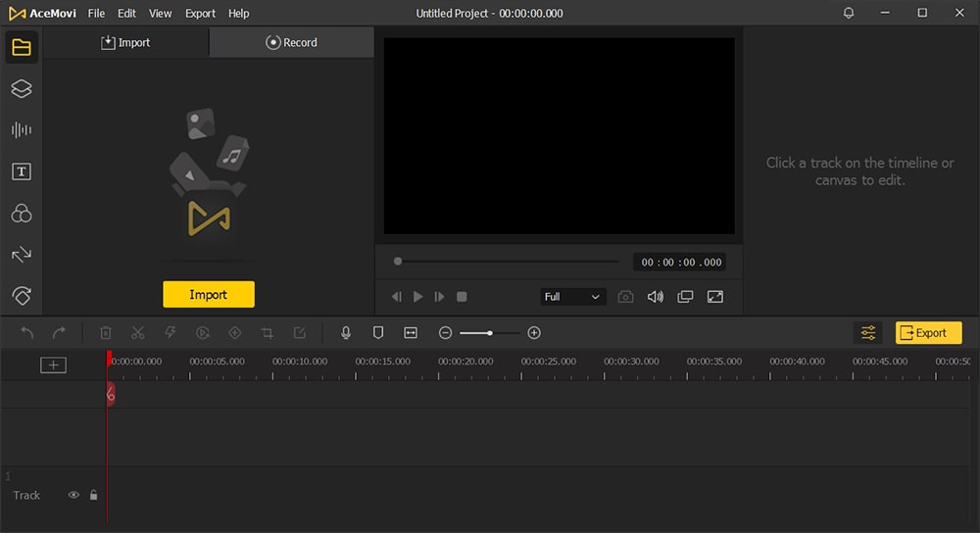
Task: Open the notifications bell
Action: tap(849, 13)
